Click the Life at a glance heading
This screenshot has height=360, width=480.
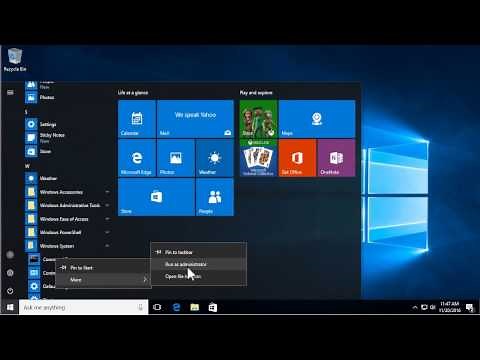(133, 92)
